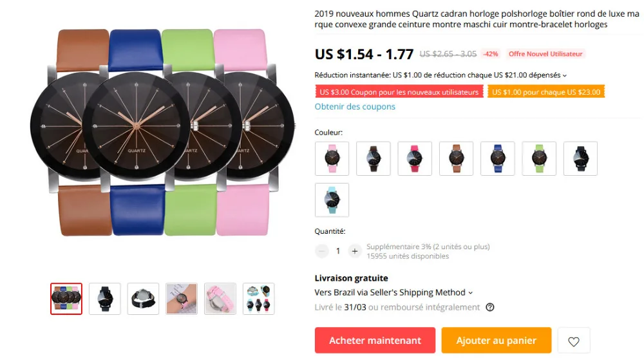Increase quantity with plus button
This screenshot has width=644, height=358.
point(354,251)
